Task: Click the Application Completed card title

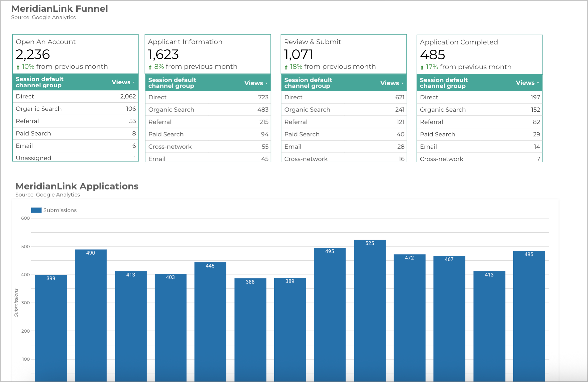Action: tap(459, 42)
